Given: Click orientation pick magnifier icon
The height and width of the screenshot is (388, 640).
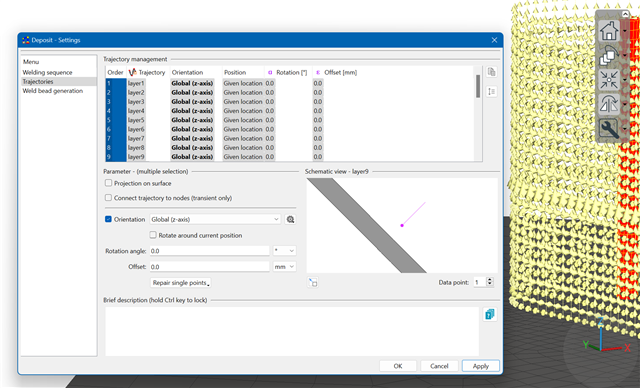Looking at the screenshot, I should pyautogui.click(x=290, y=219).
